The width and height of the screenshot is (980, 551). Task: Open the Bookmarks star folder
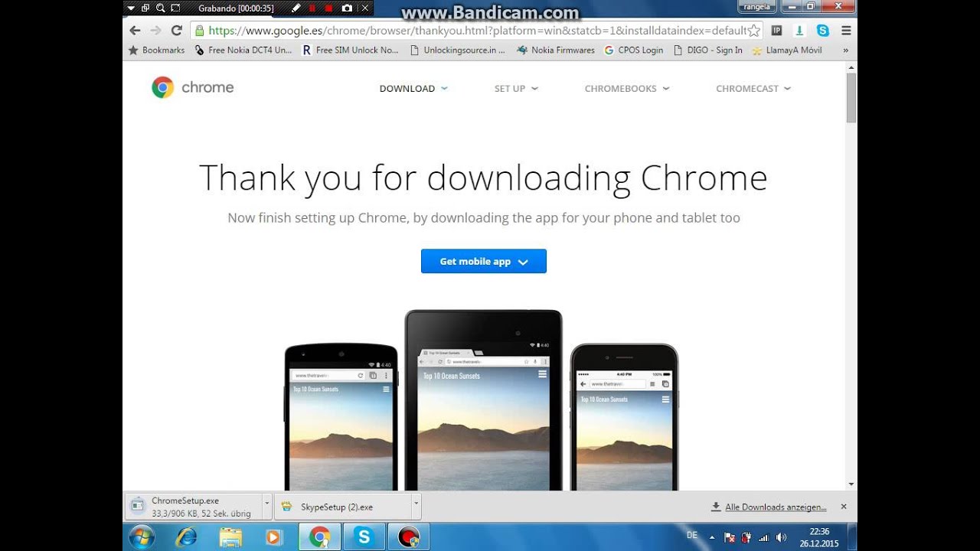156,50
